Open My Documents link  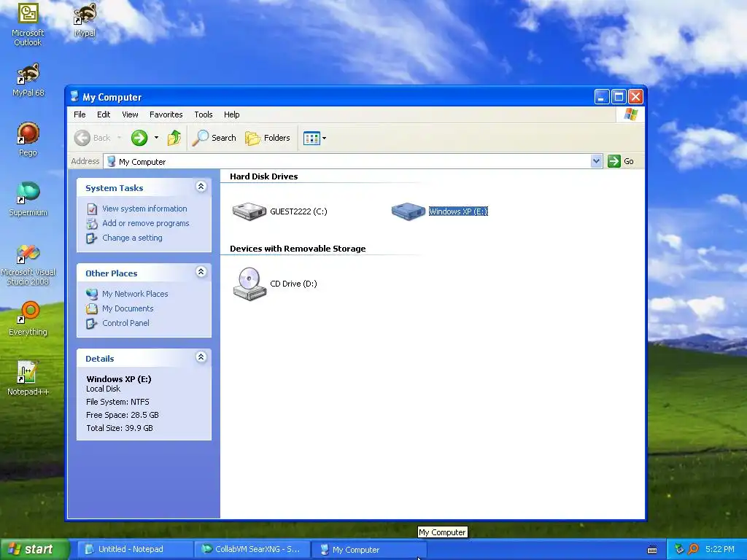pyautogui.click(x=128, y=308)
